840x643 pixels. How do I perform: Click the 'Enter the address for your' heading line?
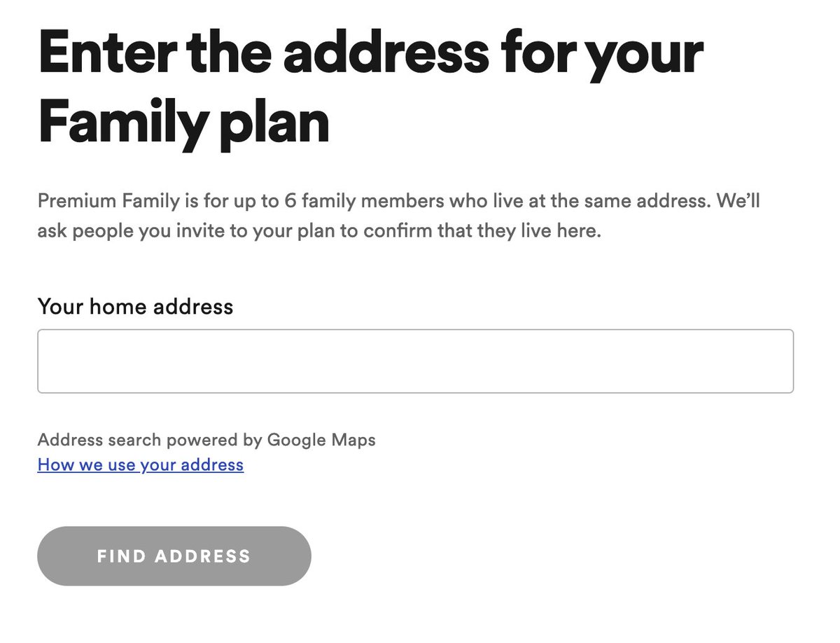pos(370,55)
